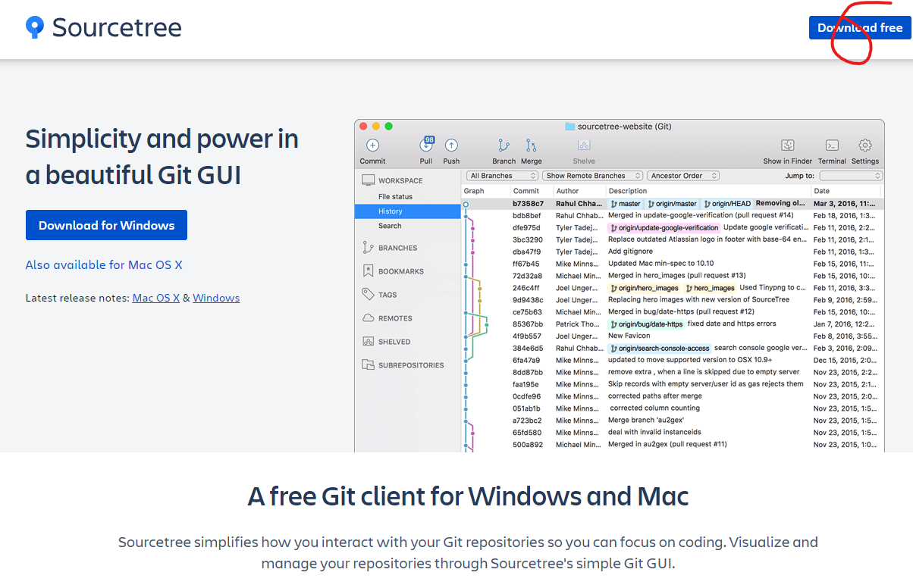Viewport: 913px width, 588px height.
Task: Click the SUBREPOSITORIES folder icon
Action: [369, 364]
